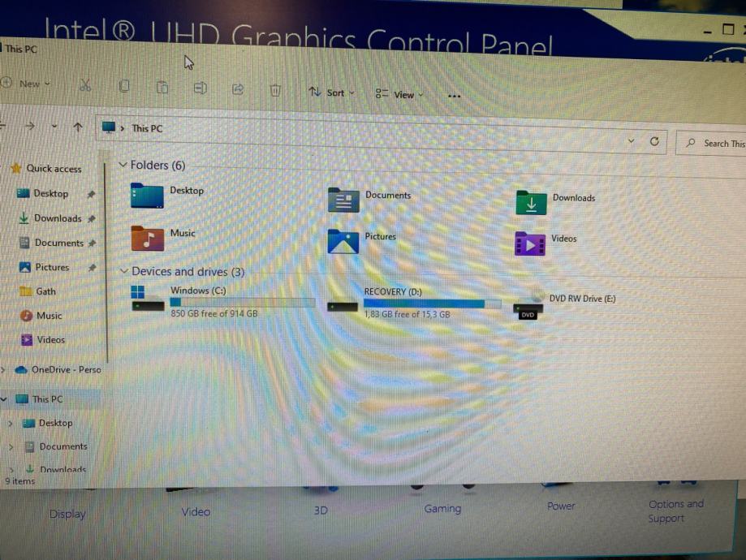
Task: Collapse the Folders (6) group
Action: 123,165
